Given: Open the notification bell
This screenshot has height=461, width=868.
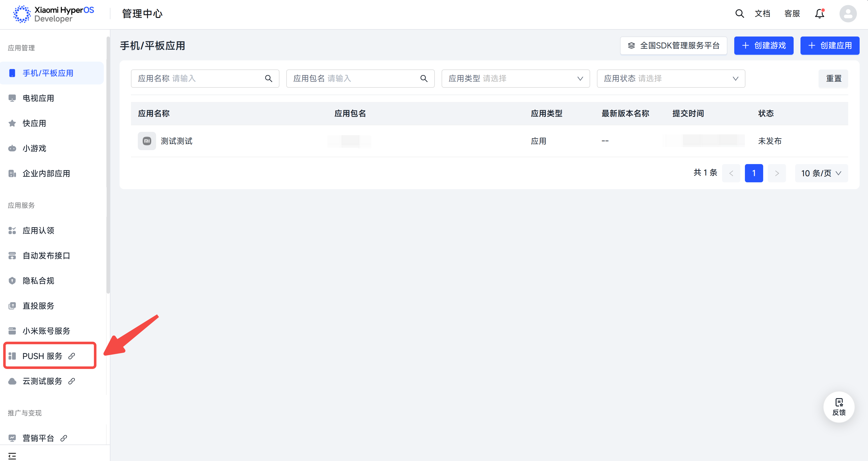Looking at the screenshot, I should click(820, 13).
